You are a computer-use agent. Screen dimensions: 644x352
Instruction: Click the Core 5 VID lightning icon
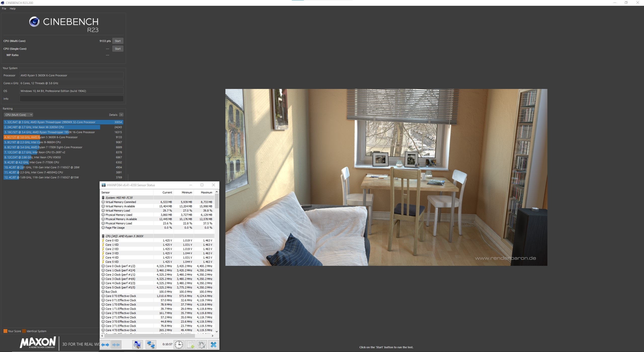click(x=103, y=262)
